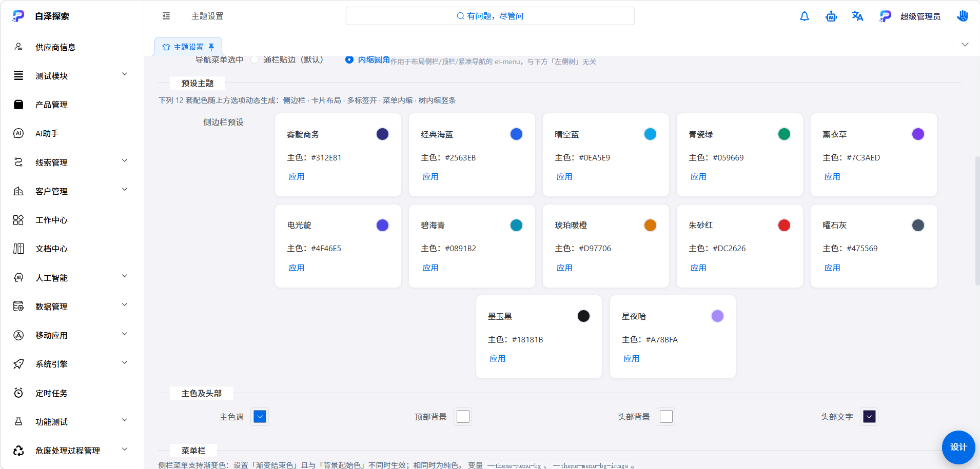The width and height of the screenshot is (980, 469).
Task: Click the floating 设计 button
Action: [958, 447]
